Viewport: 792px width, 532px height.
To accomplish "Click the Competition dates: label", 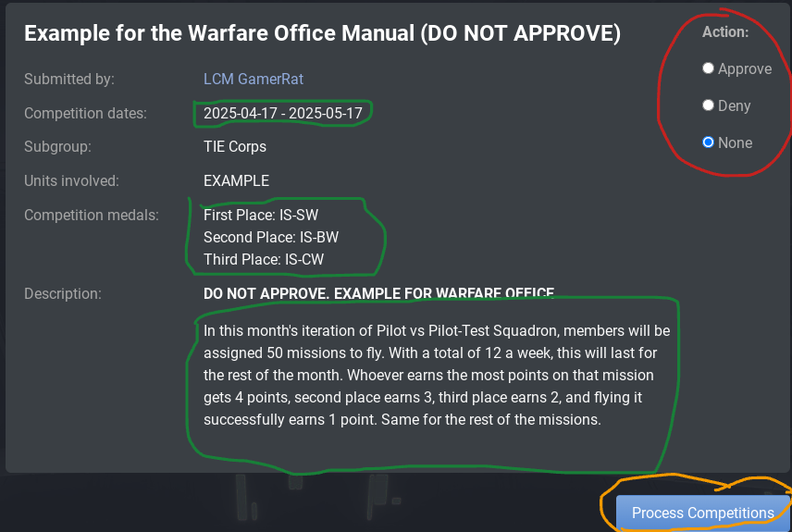I will (85, 113).
